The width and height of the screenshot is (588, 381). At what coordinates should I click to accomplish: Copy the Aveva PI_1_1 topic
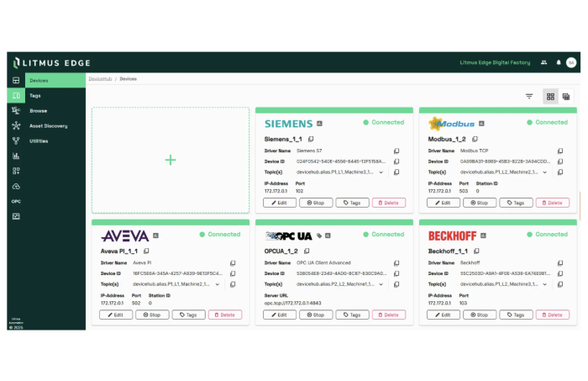(232, 284)
